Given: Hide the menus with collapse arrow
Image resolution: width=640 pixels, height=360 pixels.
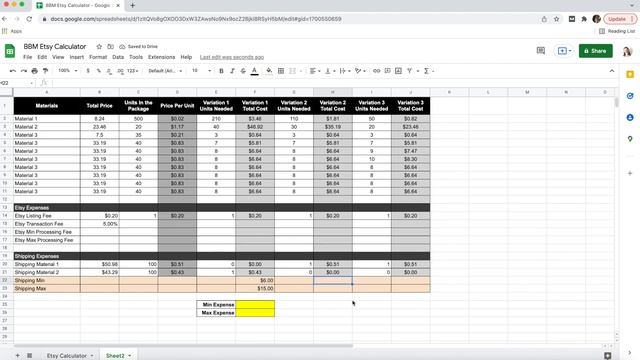Looking at the screenshot, I should point(612,71).
